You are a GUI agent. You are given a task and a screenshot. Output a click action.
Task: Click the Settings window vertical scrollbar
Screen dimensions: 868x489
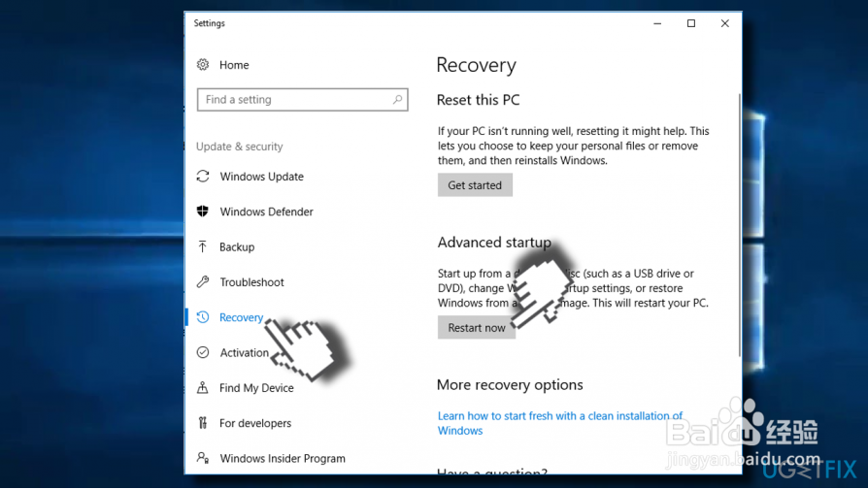[x=739, y=225]
